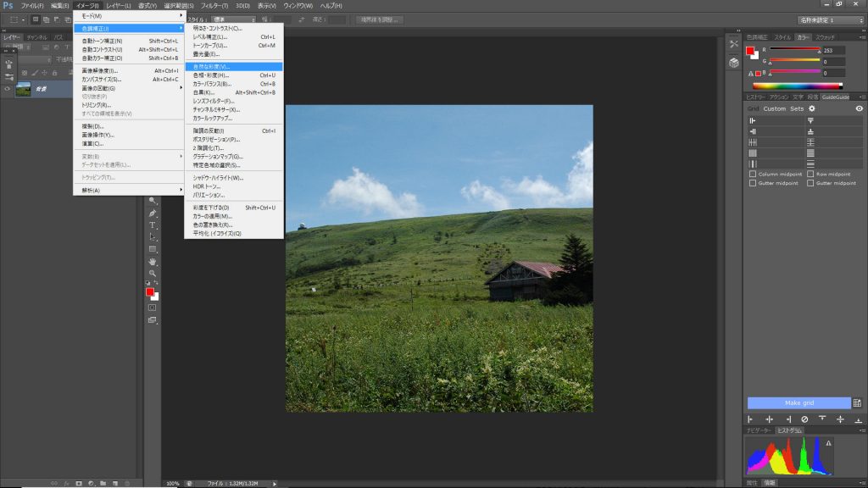Add guide to right edge icon
Viewport: 868px width, 488px height.
(x=788, y=419)
